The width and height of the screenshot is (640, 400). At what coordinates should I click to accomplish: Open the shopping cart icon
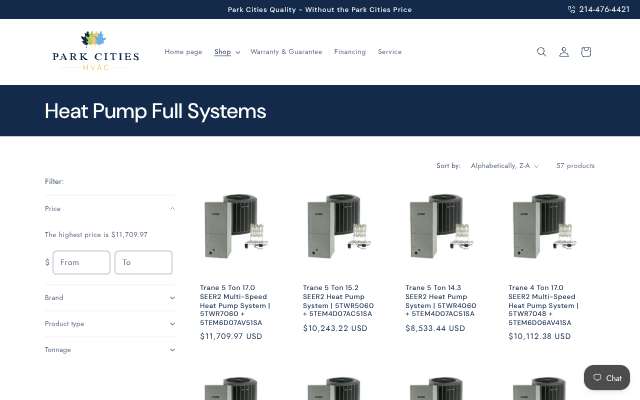[x=586, y=52]
